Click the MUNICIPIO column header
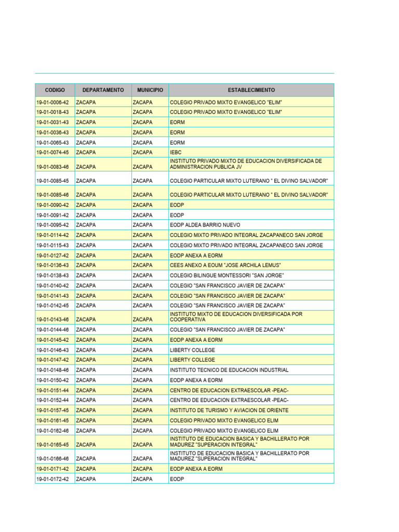This screenshot has width=399, height=532. coord(150,90)
